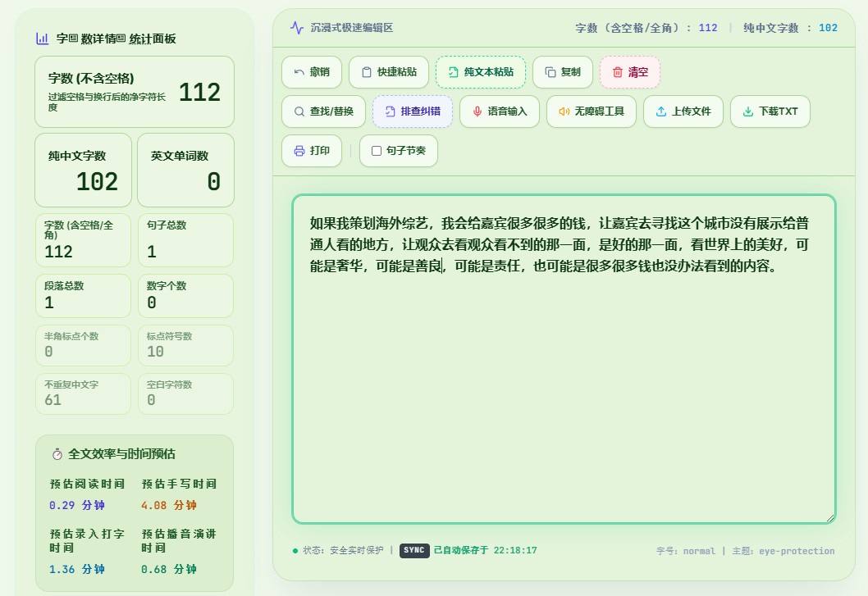Click the 数字个数 card
Viewport: 868px width, 596px height.
point(185,296)
